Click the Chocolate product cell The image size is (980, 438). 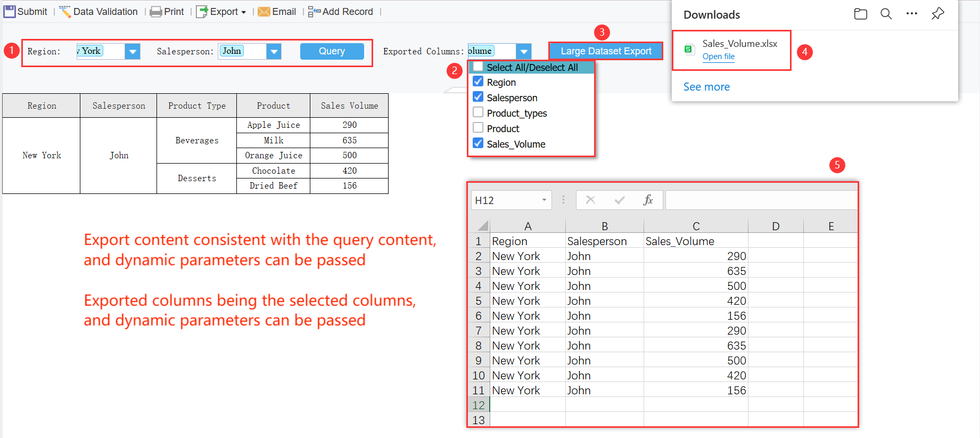pyautogui.click(x=274, y=171)
